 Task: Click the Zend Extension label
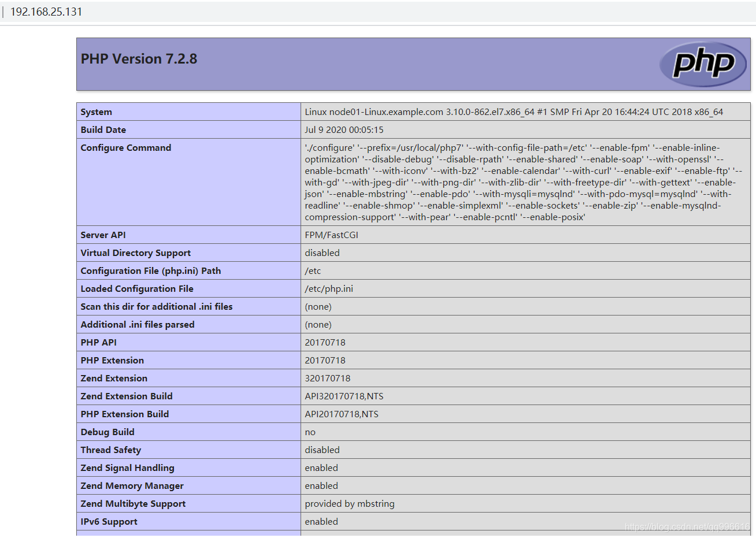(x=114, y=379)
